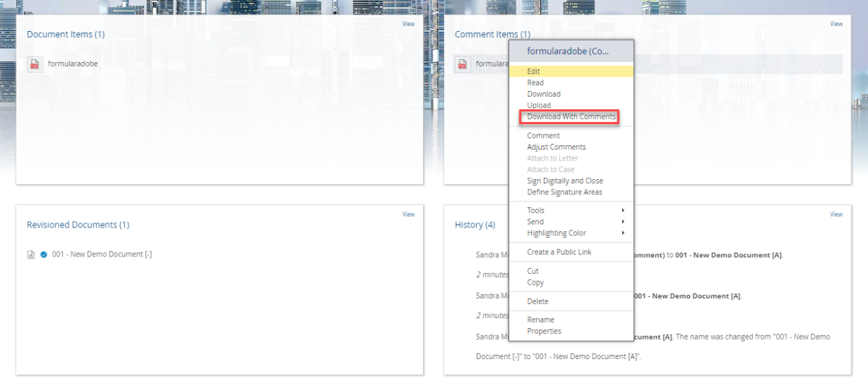Open View link in Document Items panel
Viewport: 868px width, 388px height.
[408, 24]
